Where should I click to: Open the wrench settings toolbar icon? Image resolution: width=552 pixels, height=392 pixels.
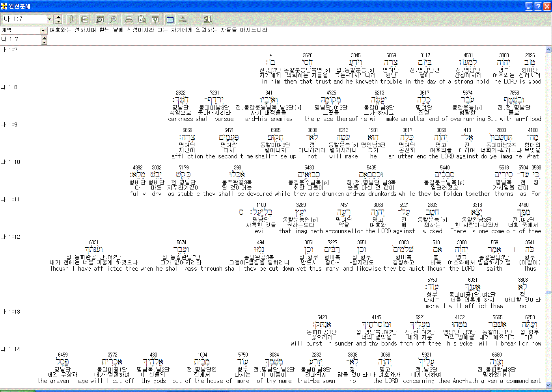coord(155,19)
